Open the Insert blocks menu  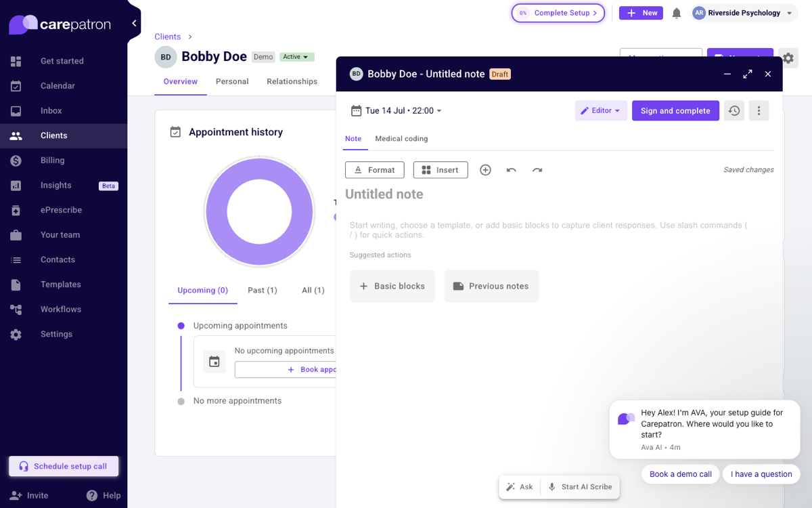(441, 170)
